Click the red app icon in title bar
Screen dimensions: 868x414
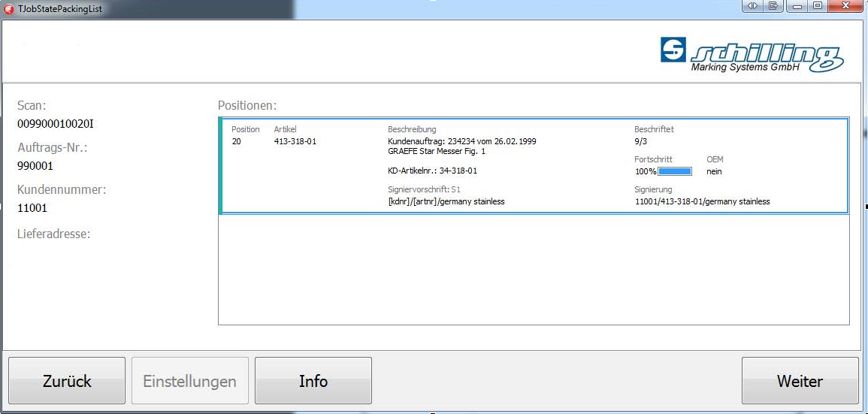tap(9, 9)
